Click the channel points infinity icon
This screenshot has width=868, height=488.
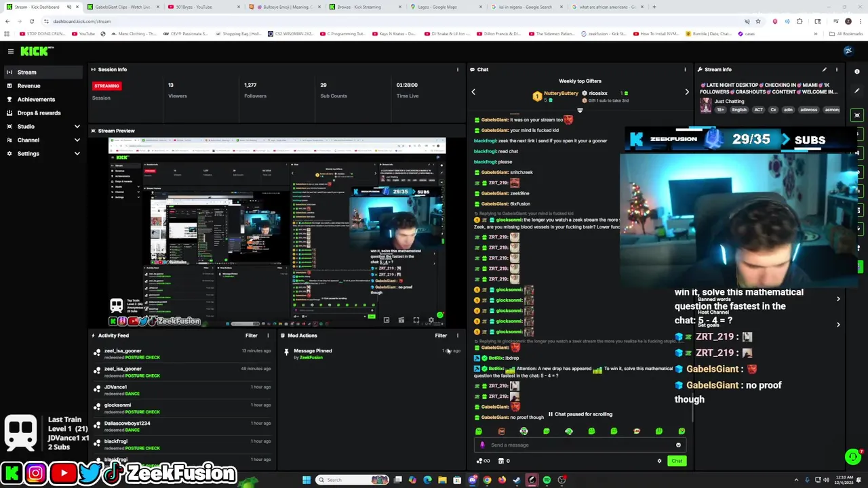(x=484, y=461)
